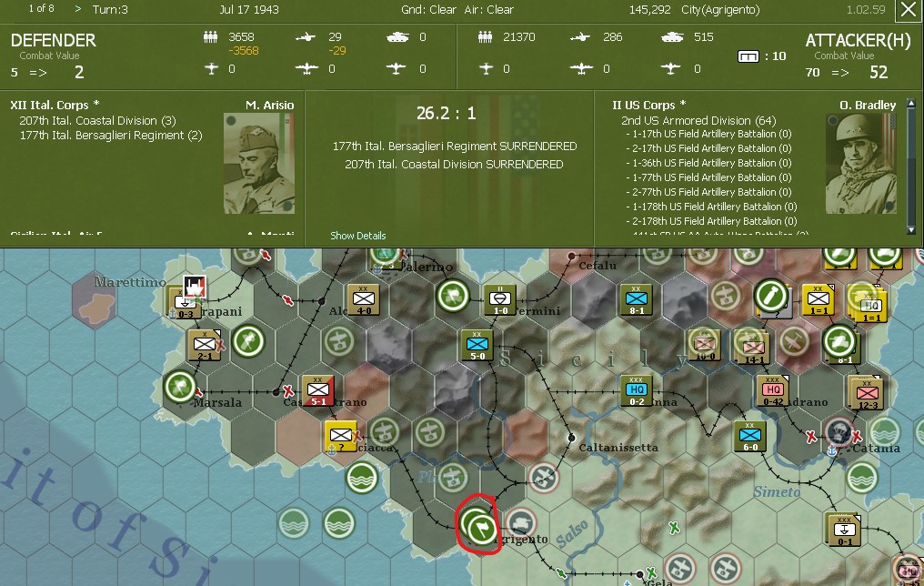
Task: Select the 0-1 corps counter southeast
Action: point(844,530)
